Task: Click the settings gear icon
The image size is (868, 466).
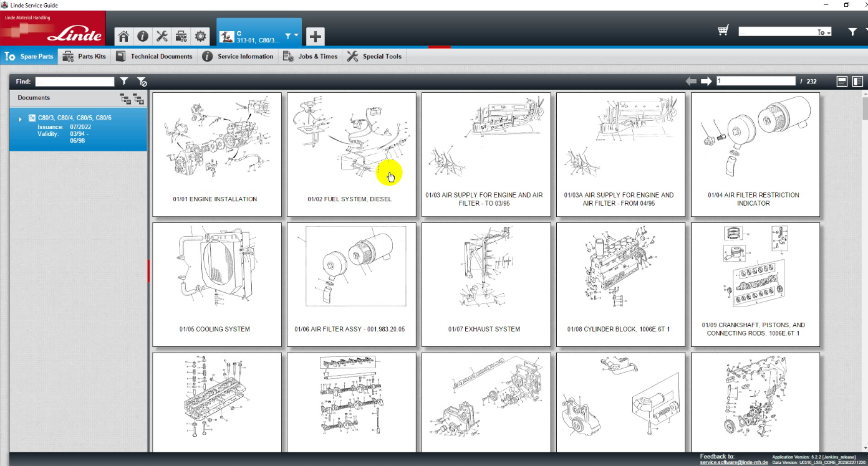Action: [x=200, y=36]
